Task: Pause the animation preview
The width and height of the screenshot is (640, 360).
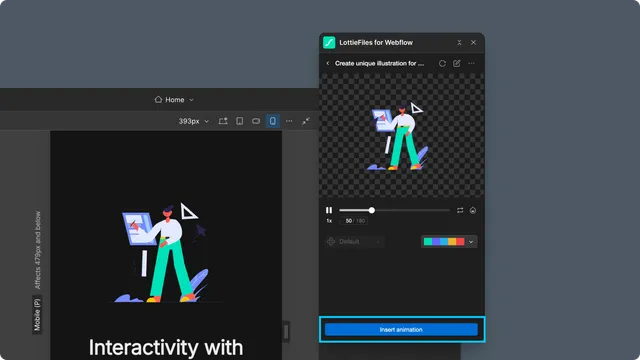Action: (x=329, y=210)
